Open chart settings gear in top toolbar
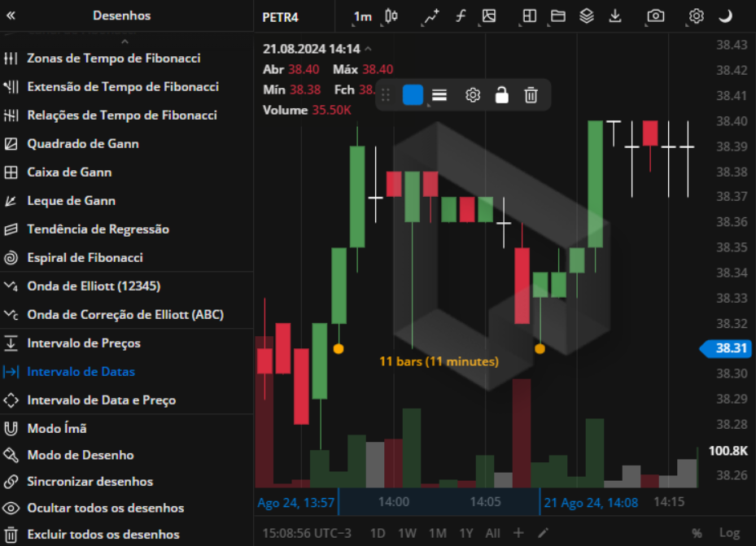 (x=696, y=16)
